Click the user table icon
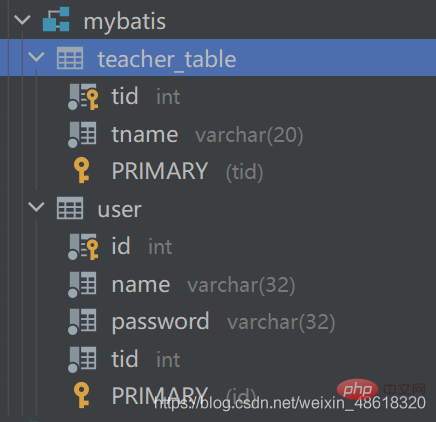Screen dimensions: 436x422 pyautogui.click(x=70, y=208)
